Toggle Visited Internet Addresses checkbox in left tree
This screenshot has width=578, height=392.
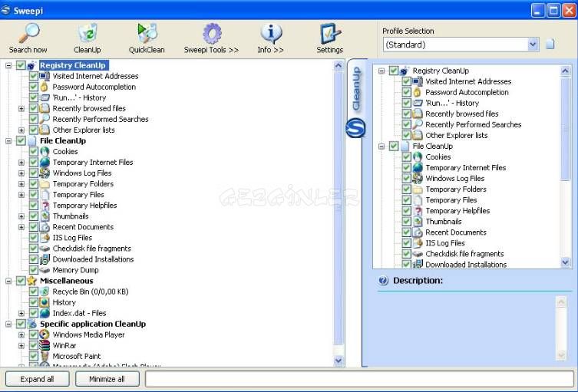[34, 76]
